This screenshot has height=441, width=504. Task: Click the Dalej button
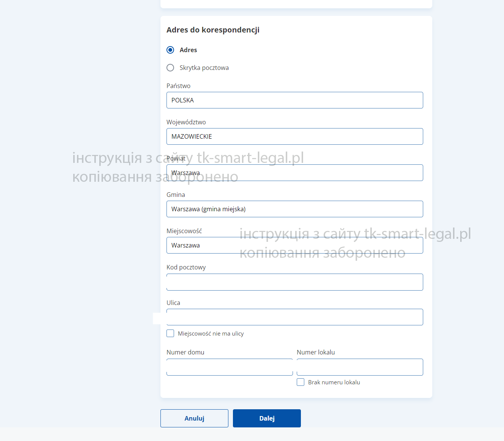click(x=267, y=418)
